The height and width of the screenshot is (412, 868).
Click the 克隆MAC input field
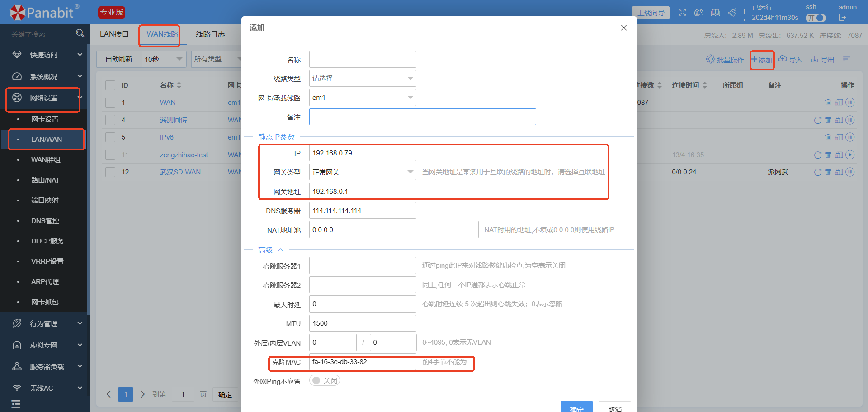[x=362, y=362]
